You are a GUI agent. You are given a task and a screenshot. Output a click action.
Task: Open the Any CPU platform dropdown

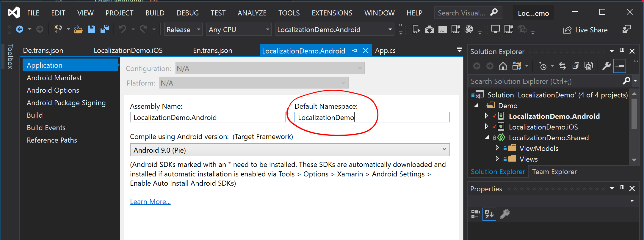coord(239,29)
